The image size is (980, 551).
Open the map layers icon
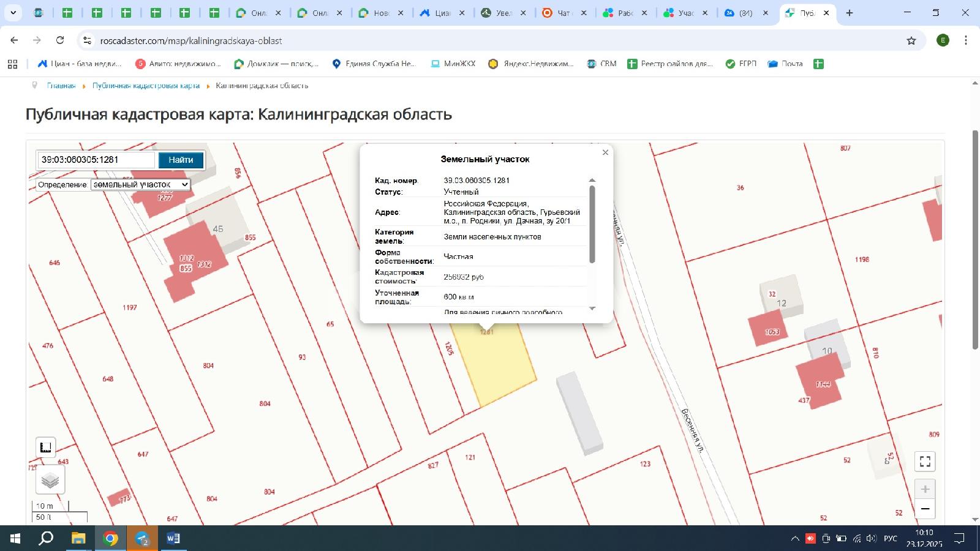click(x=50, y=480)
